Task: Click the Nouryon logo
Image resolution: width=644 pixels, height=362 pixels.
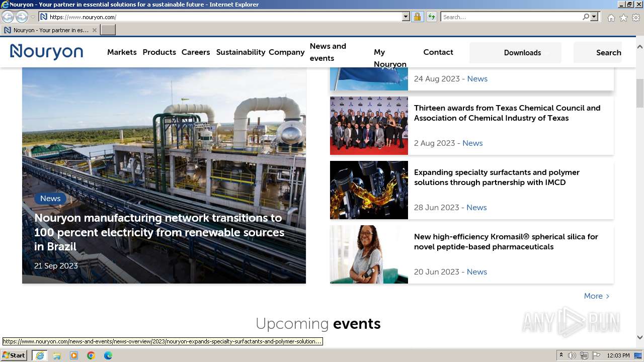Action: click(x=46, y=52)
